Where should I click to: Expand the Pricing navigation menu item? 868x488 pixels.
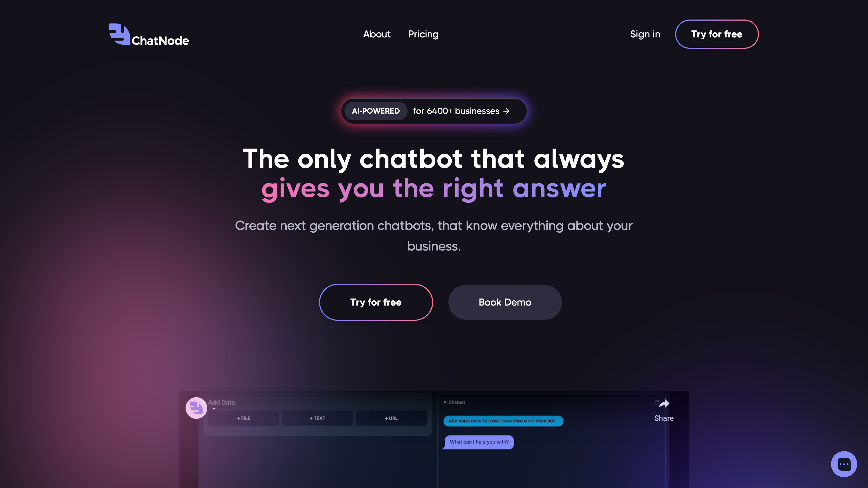click(x=423, y=34)
